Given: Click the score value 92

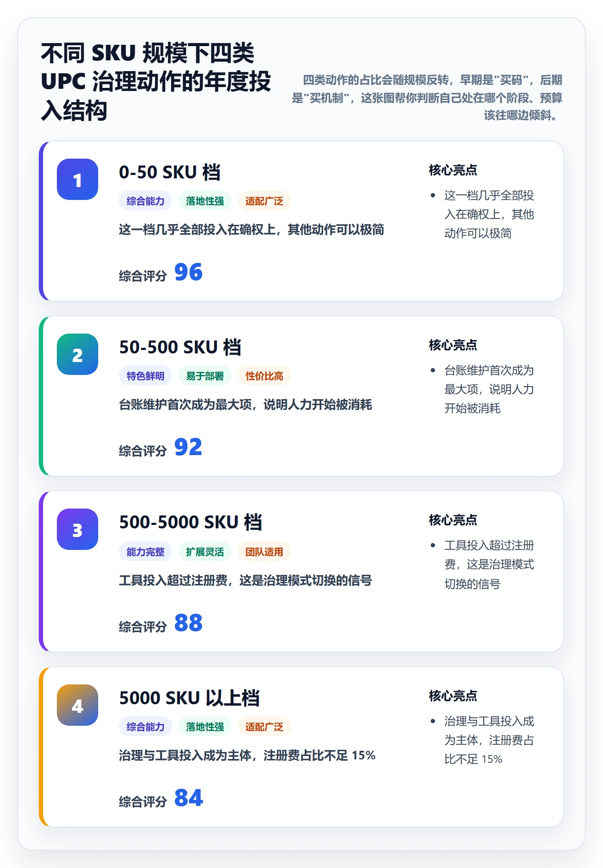Looking at the screenshot, I should pos(188,447).
